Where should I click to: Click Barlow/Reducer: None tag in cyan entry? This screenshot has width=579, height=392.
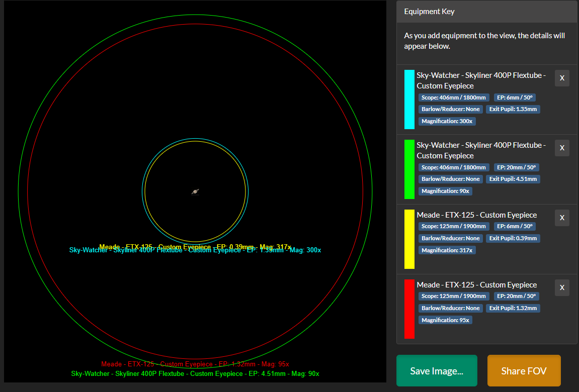451,109
